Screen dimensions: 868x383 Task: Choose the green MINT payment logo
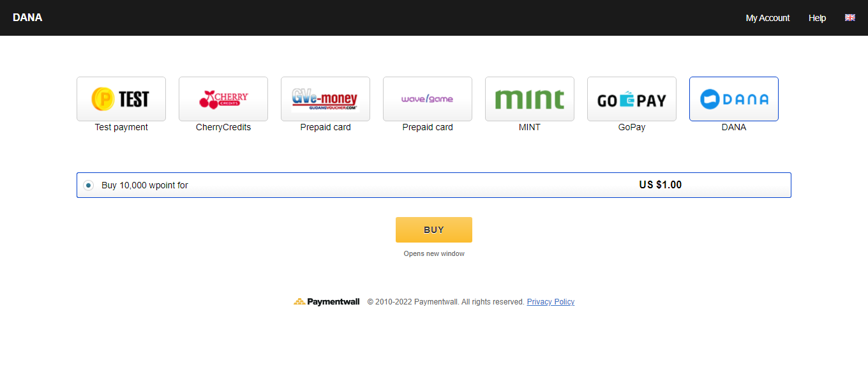point(530,99)
